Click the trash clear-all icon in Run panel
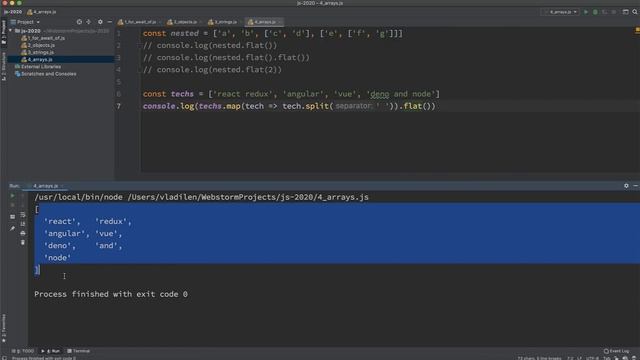 (x=23, y=242)
